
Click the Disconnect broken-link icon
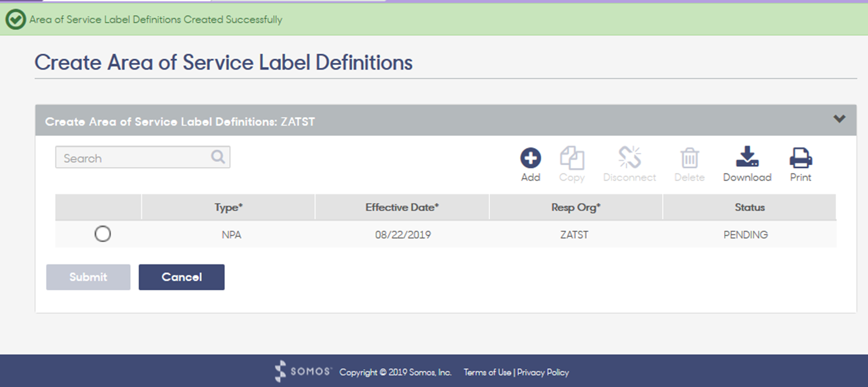pyautogui.click(x=630, y=157)
